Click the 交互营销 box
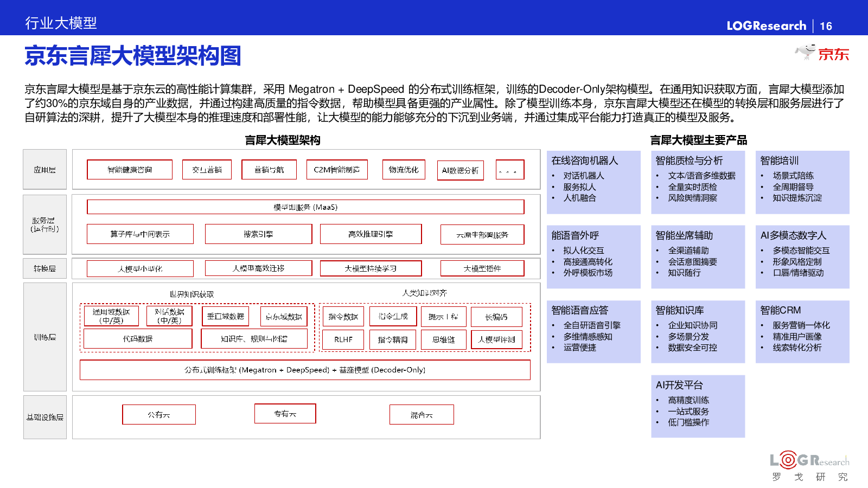868x488 pixels. [x=207, y=170]
